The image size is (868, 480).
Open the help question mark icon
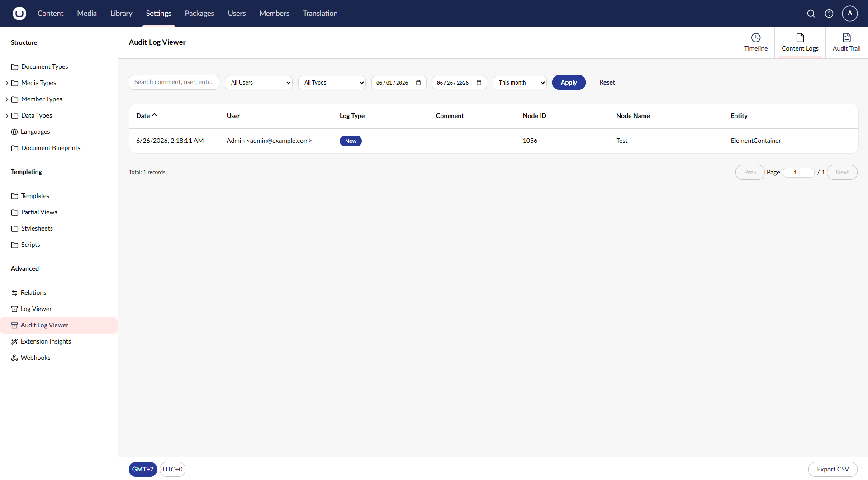click(x=829, y=14)
